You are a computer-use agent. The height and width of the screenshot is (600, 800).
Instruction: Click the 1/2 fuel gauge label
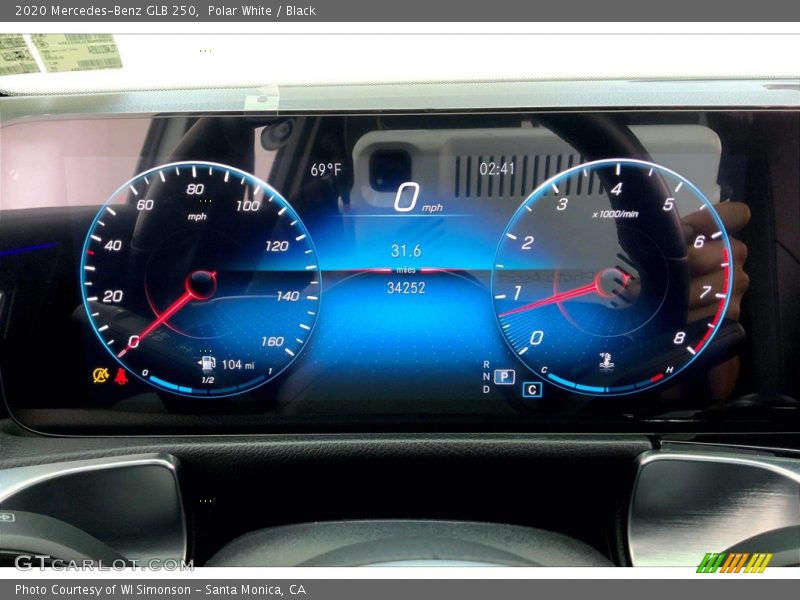(207, 380)
